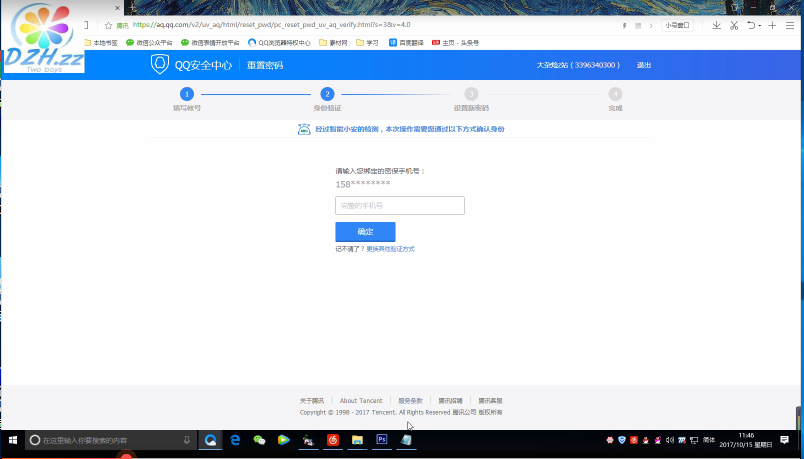Bookmark this page with the star icon
The image size is (804, 459).
(x=108, y=25)
